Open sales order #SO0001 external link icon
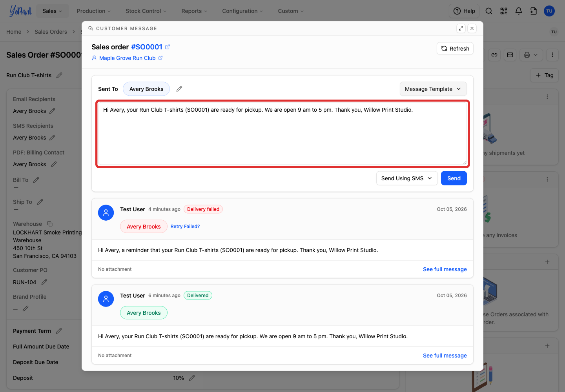 coord(168,47)
